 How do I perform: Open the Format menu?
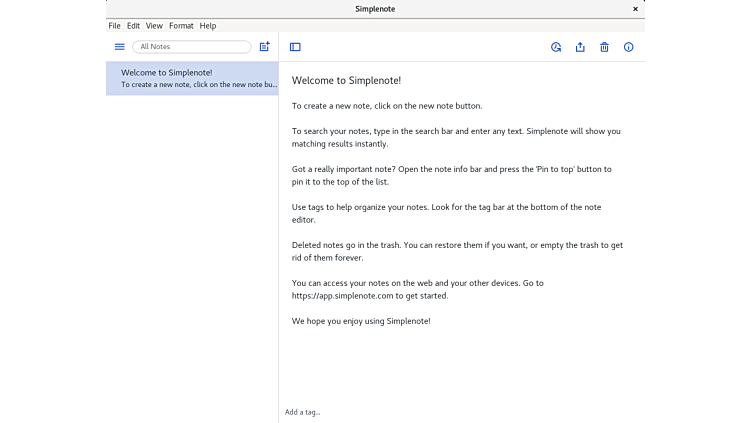coord(181,26)
